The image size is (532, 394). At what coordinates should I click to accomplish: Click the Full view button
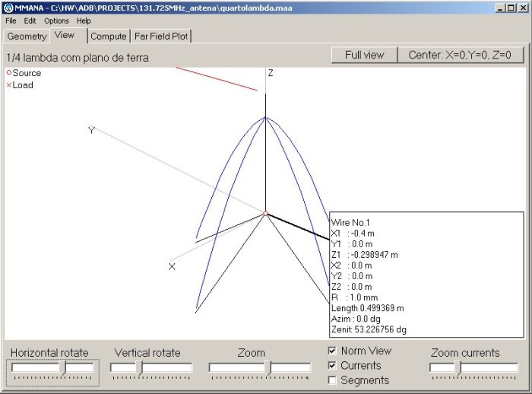pos(364,55)
